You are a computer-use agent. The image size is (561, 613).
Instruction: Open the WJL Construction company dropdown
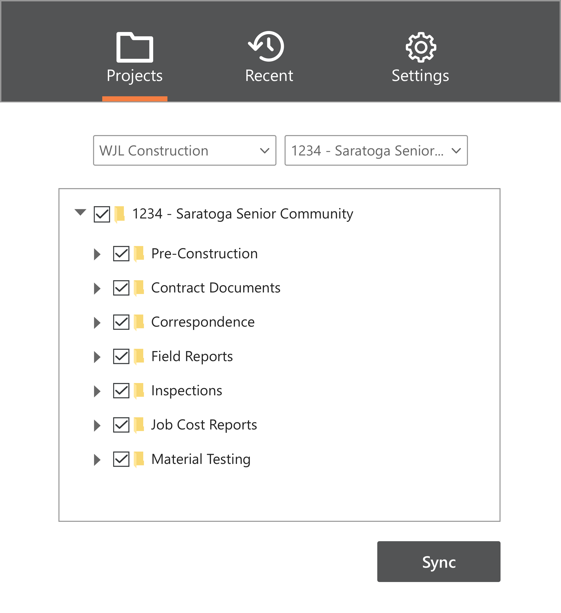tap(185, 151)
